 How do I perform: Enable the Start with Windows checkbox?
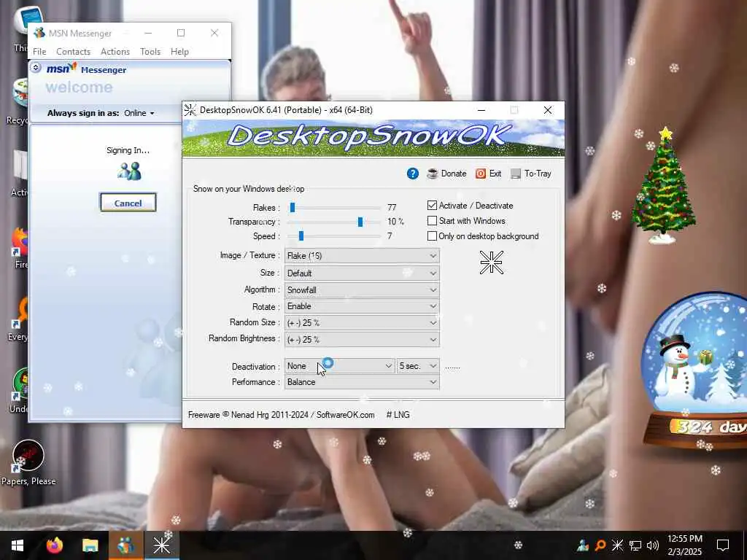point(432,221)
